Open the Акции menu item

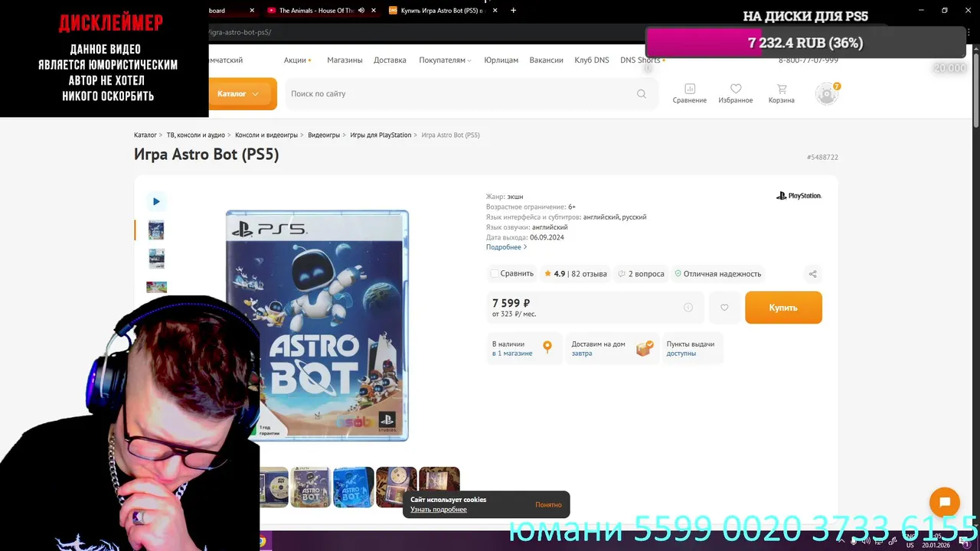pos(297,60)
